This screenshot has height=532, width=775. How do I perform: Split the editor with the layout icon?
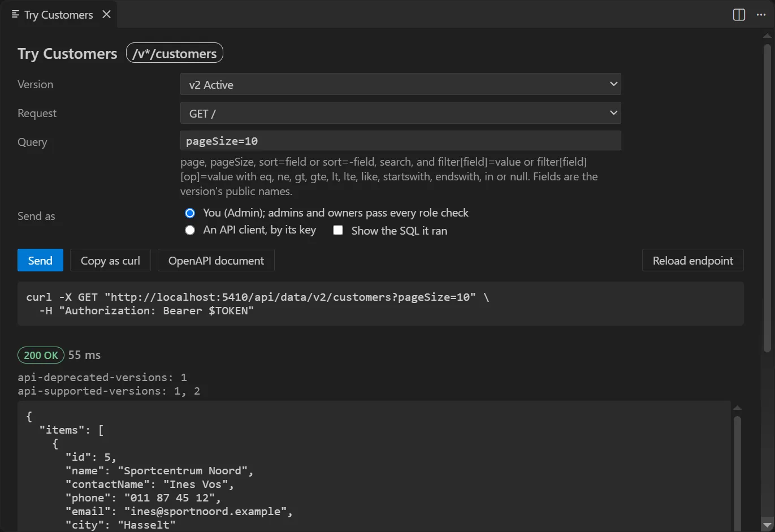739,15
